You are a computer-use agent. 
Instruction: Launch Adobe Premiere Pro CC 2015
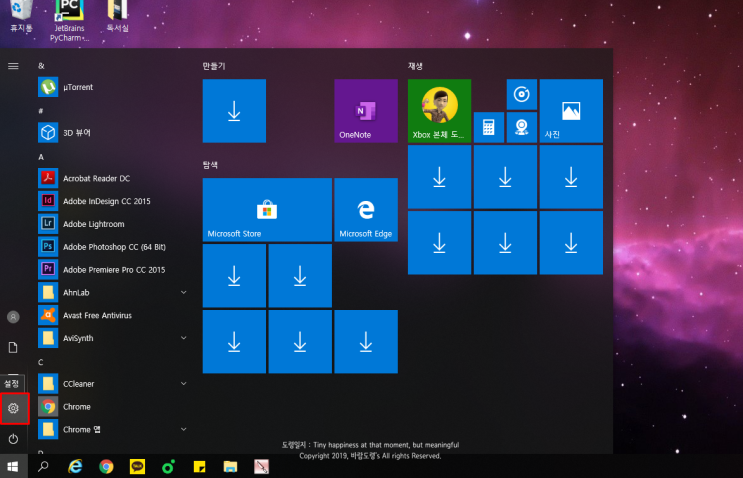pos(113,270)
